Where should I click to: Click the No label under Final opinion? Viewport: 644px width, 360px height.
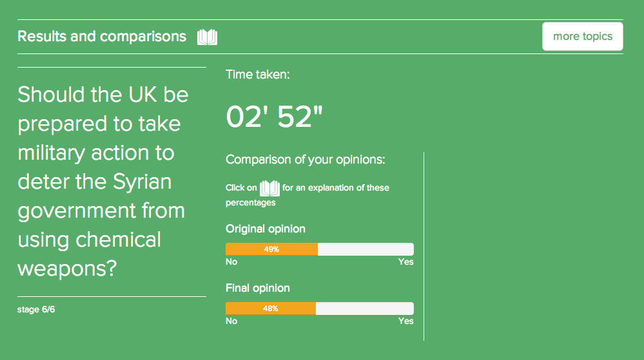231,321
